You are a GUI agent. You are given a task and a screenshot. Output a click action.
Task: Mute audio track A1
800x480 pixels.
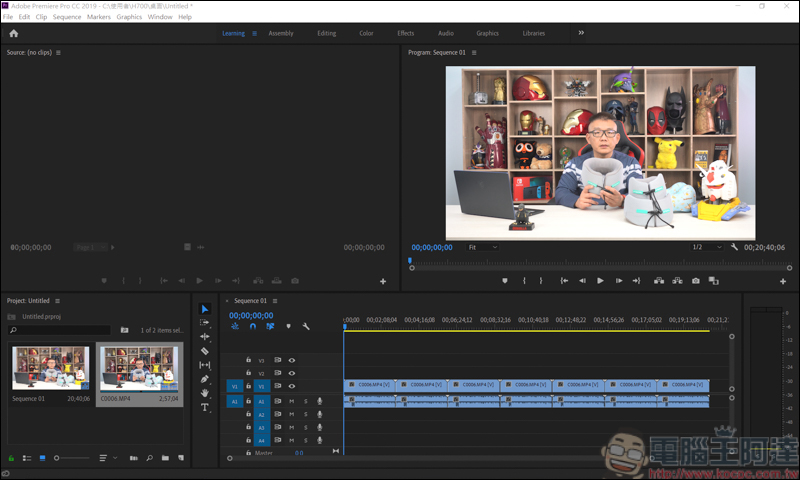[292, 401]
